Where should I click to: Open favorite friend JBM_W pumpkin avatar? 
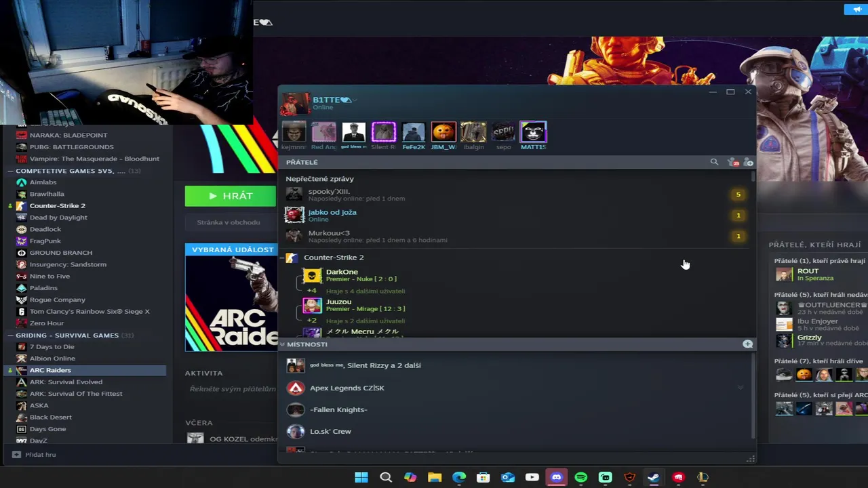443,132
